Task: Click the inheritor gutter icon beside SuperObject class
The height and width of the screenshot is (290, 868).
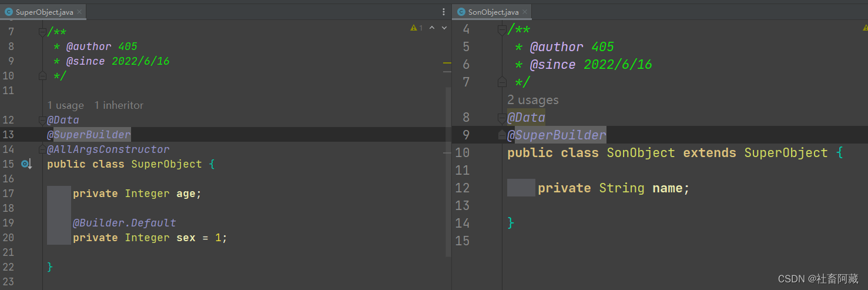Action: coord(26,164)
